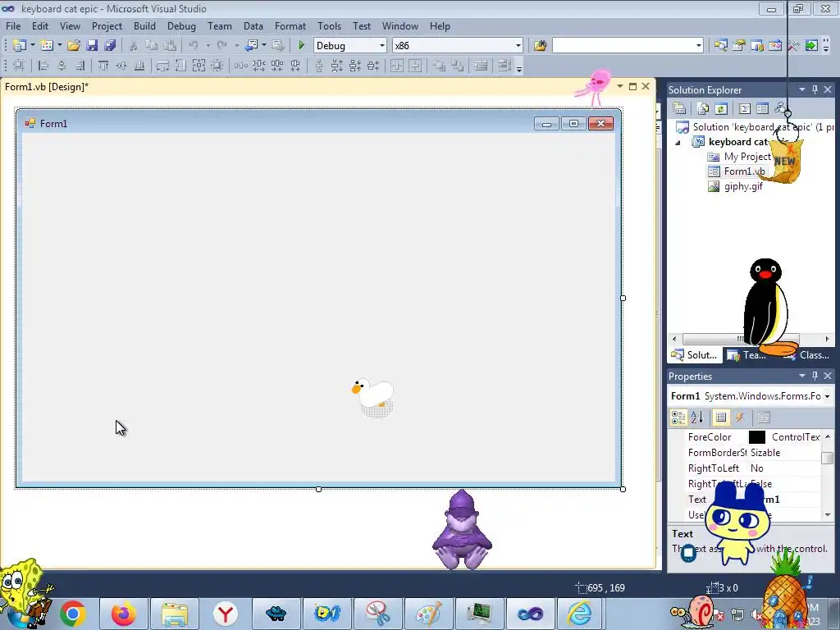Select the My Project node

(x=746, y=157)
